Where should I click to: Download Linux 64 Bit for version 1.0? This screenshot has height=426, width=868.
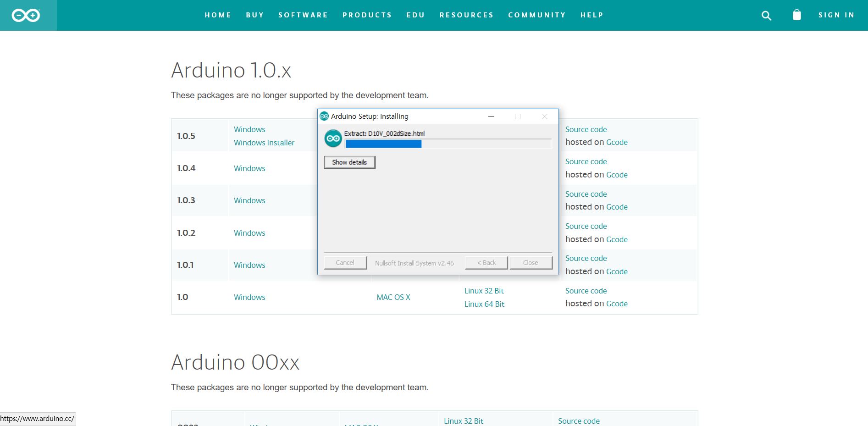coord(484,304)
